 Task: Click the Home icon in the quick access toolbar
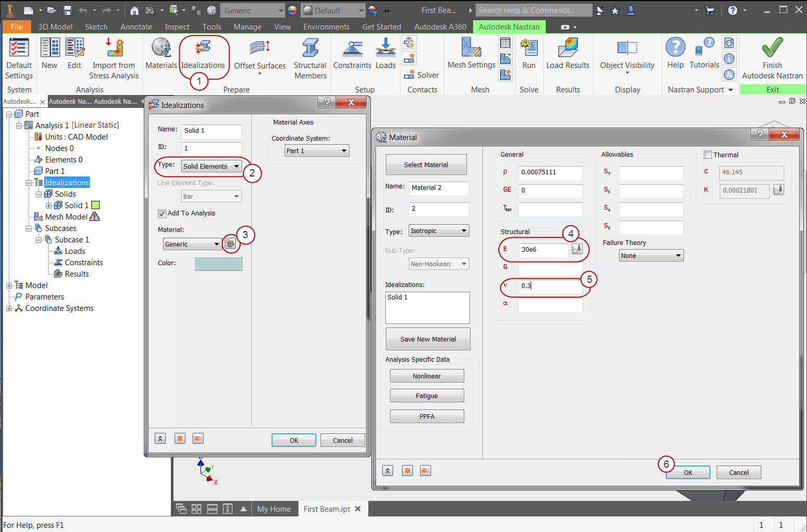134,10
